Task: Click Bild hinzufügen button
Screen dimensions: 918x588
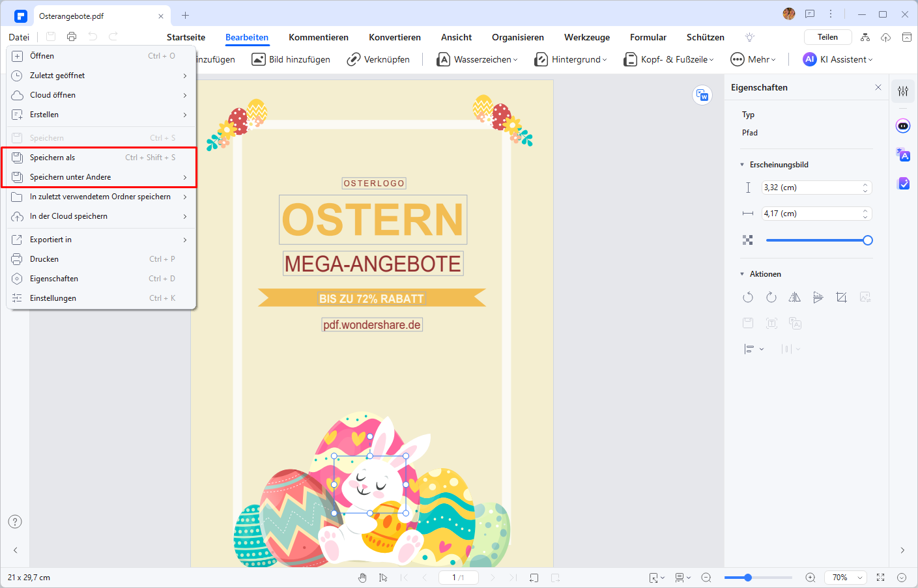Action: pos(291,59)
